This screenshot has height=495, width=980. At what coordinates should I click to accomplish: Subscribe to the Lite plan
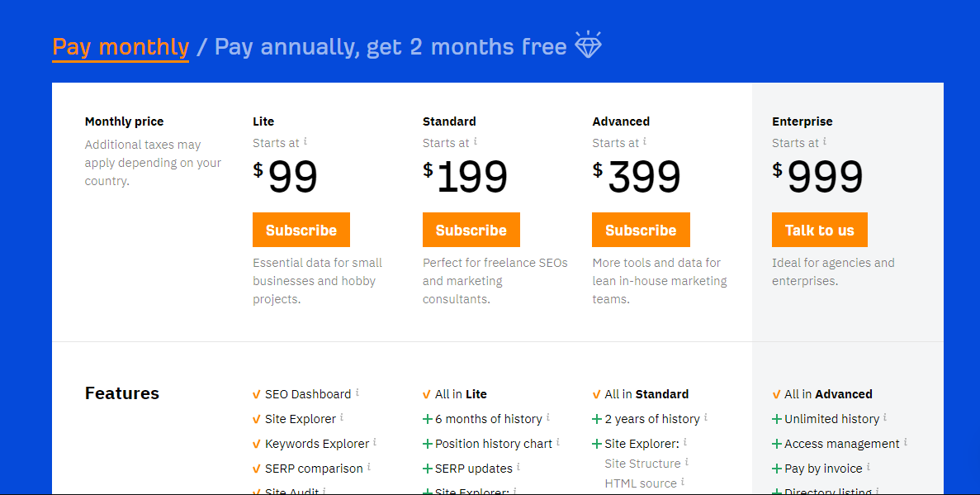click(x=301, y=230)
